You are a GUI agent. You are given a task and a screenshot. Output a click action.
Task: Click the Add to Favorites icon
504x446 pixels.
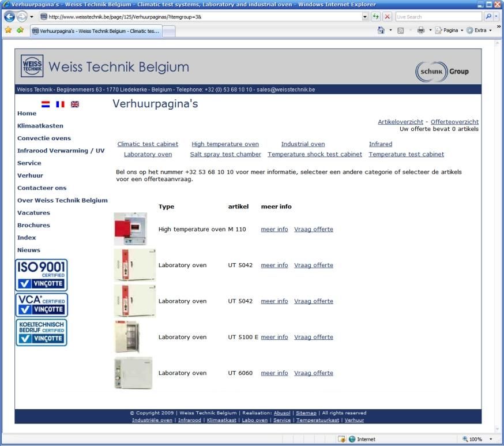(20, 30)
